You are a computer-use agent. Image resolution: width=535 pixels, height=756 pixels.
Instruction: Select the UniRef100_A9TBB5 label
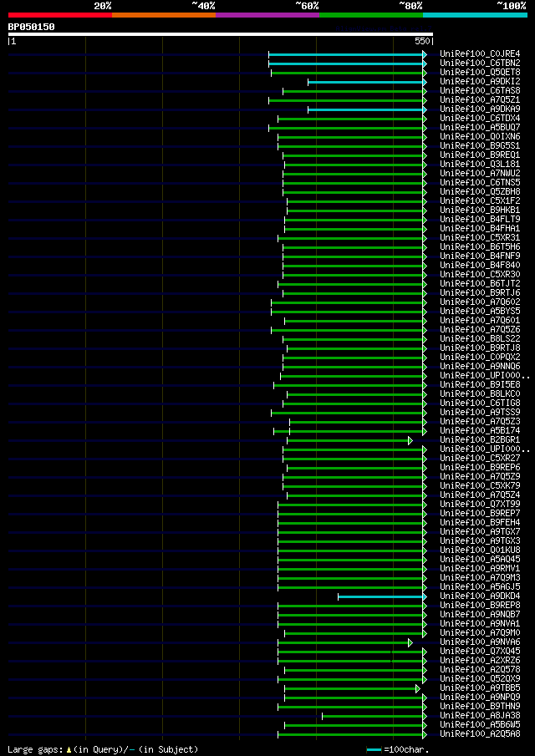(480, 687)
